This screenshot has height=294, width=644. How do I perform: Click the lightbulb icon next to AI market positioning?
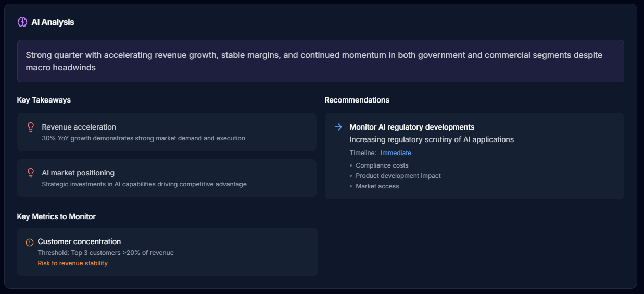31,173
